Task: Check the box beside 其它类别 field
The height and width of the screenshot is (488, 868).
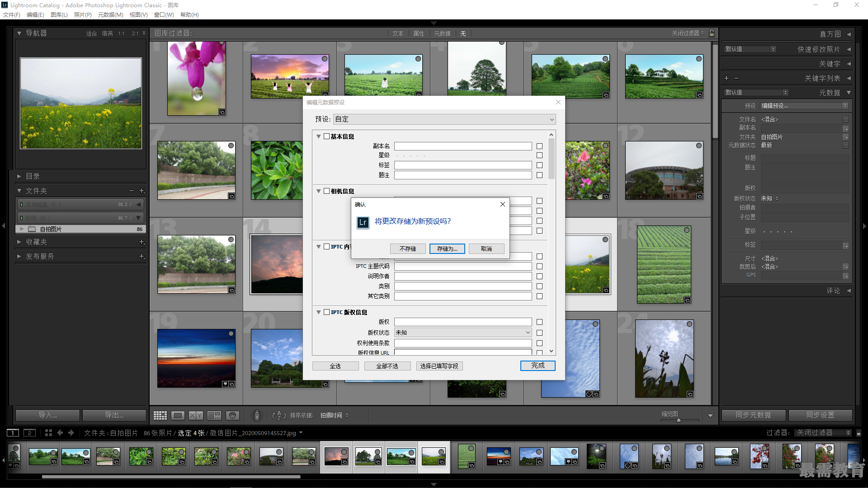Action: click(x=539, y=296)
